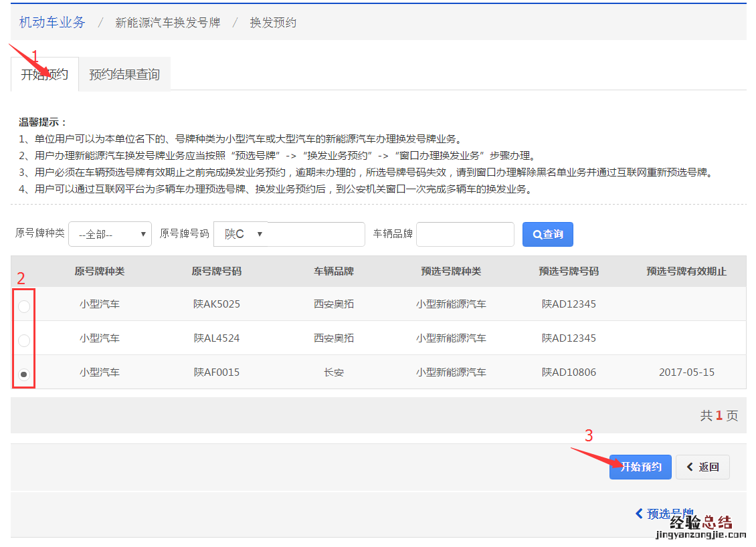Screen dimensions: 756x547
Task: Click the left chevron icon on the 返回 button
Action: tap(689, 467)
